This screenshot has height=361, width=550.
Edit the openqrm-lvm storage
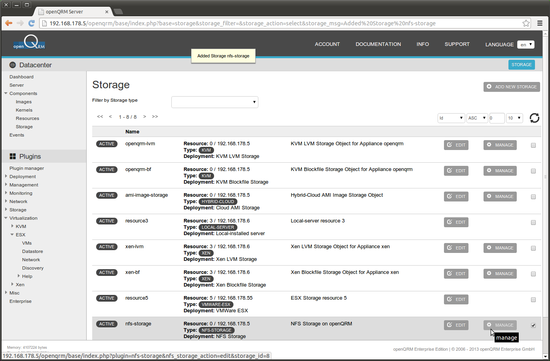pos(456,145)
